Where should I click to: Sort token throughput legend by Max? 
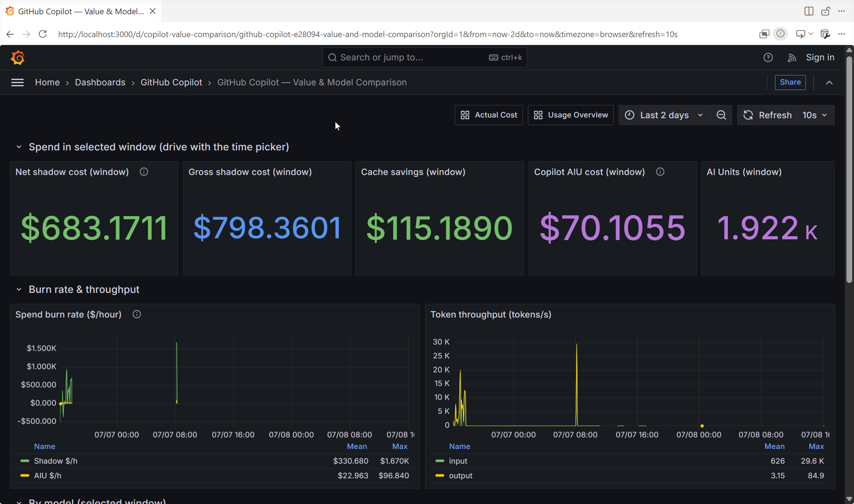(816, 446)
